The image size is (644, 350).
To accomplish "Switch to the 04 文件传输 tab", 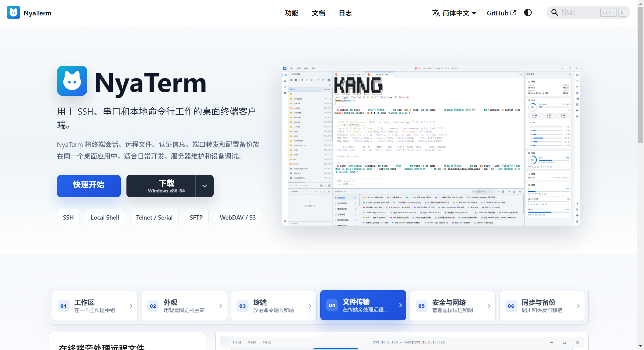I will coord(363,305).
